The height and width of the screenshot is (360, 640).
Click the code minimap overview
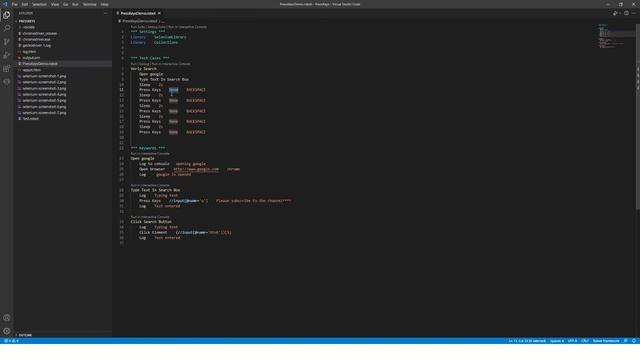[616, 37]
